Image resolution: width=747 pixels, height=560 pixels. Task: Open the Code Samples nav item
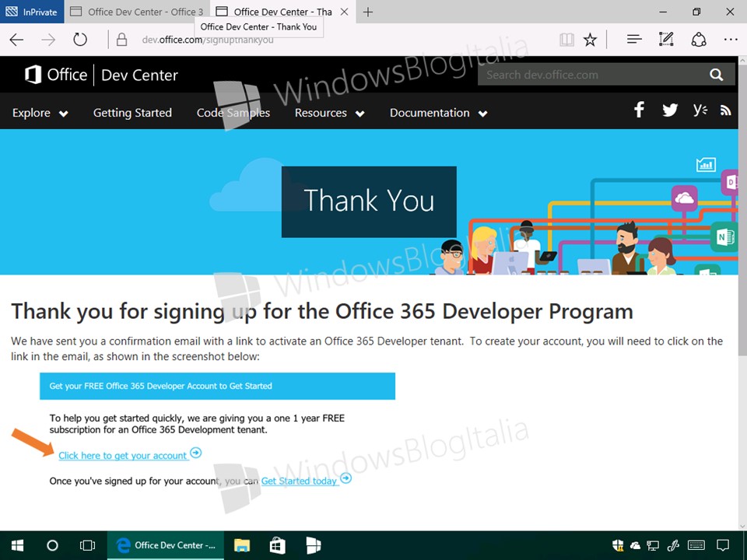233,113
